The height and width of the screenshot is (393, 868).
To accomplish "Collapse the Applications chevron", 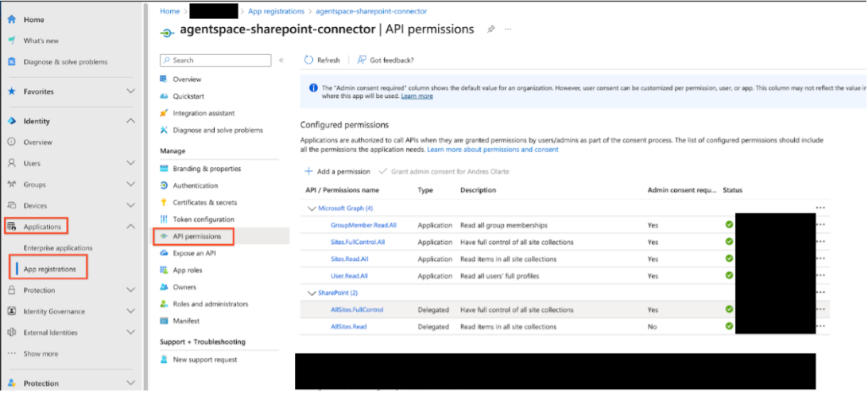I will pos(130,226).
